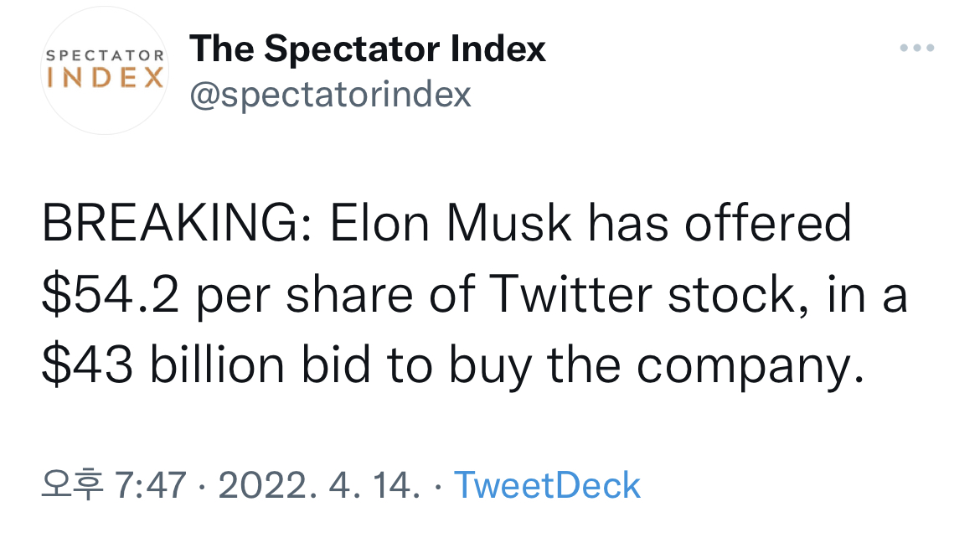
Task: Select the 2022. 4. 14. date text
Action: pyautogui.click(x=319, y=485)
